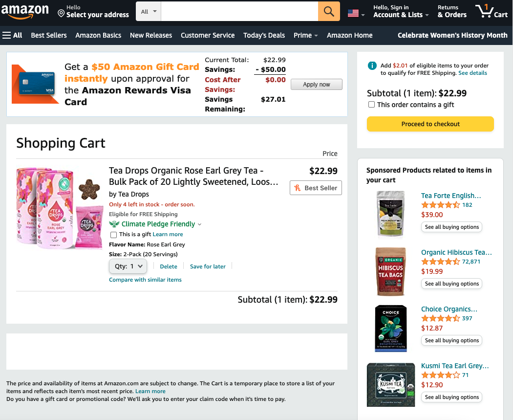
Task: Open the Kusmi Tea box thumbnail
Action: [x=391, y=385]
